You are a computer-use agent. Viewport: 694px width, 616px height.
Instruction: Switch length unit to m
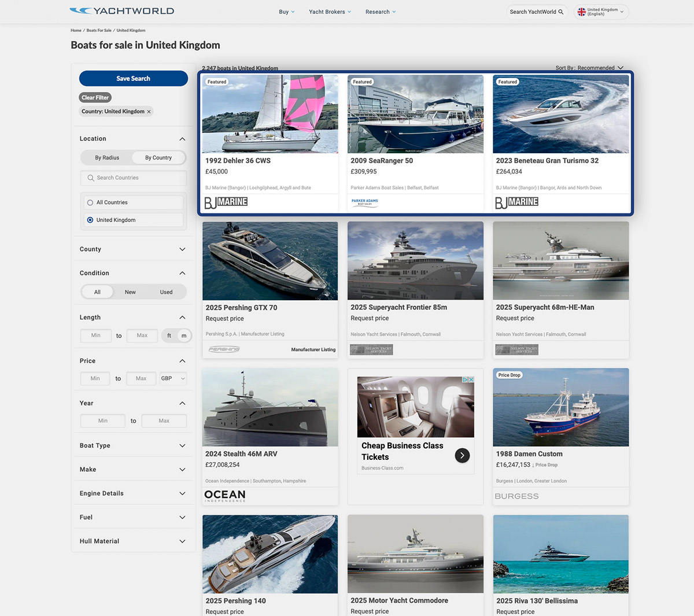click(184, 335)
